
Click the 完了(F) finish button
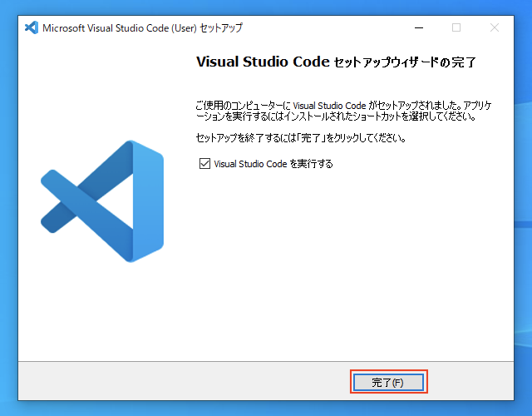pos(388,383)
